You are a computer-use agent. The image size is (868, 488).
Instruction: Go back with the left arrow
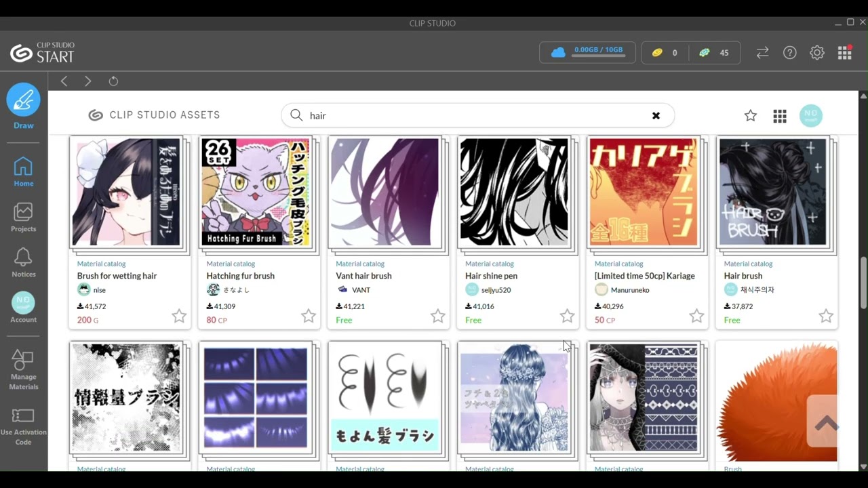pos(64,81)
